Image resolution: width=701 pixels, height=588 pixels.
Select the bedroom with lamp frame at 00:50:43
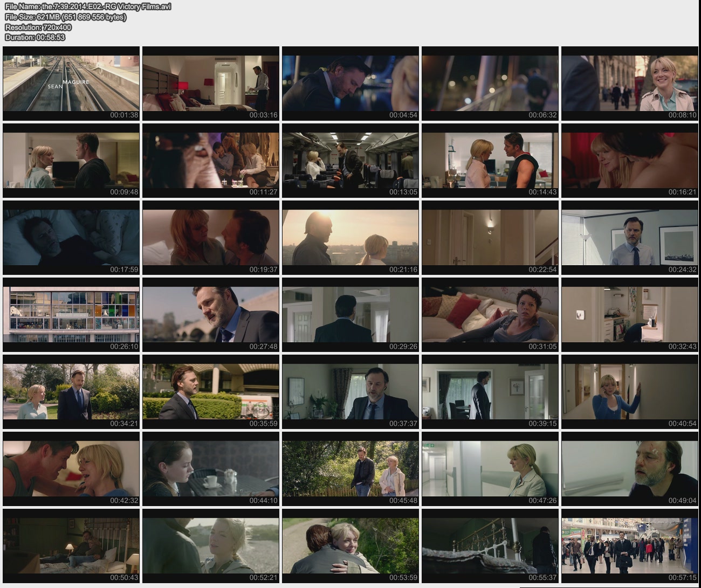[71, 545]
